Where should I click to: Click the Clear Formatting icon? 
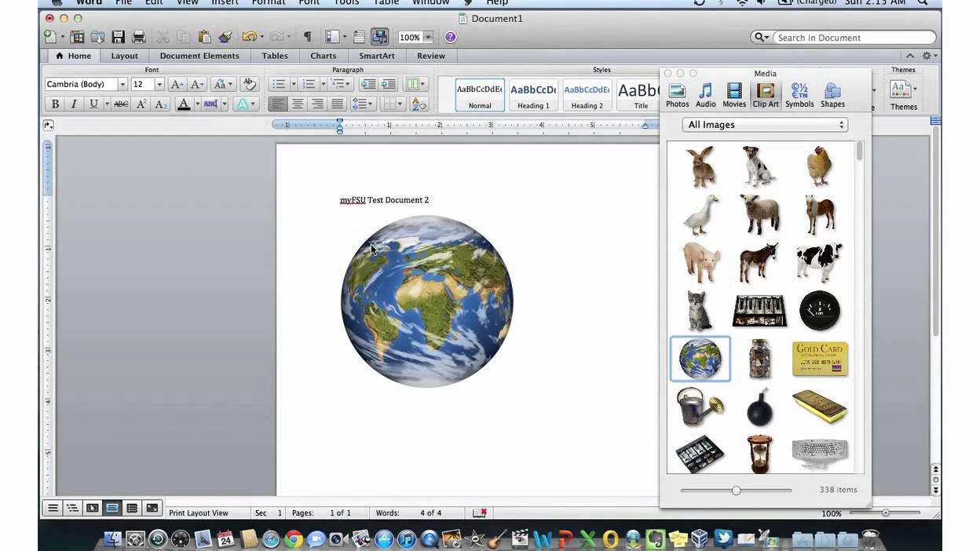click(x=249, y=84)
